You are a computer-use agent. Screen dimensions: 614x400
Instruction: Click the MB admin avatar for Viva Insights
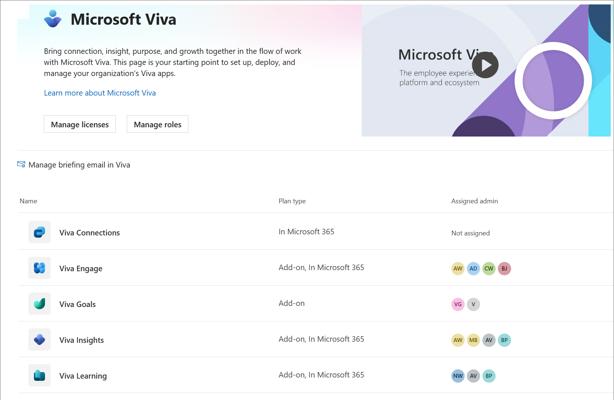[x=473, y=340]
